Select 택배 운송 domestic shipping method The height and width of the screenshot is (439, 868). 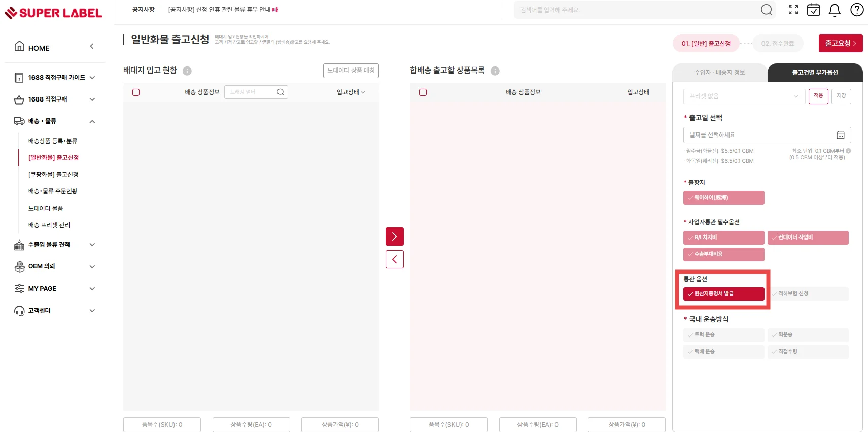tap(724, 352)
